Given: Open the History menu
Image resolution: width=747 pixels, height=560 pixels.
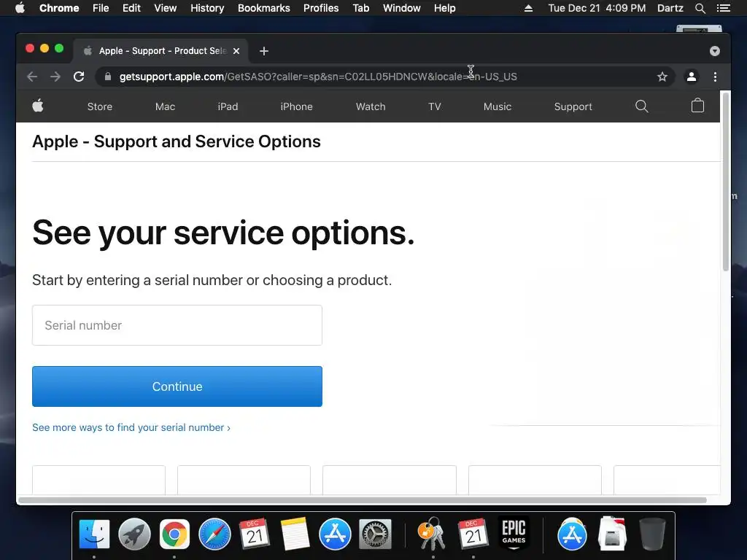Looking at the screenshot, I should click(x=207, y=8).
